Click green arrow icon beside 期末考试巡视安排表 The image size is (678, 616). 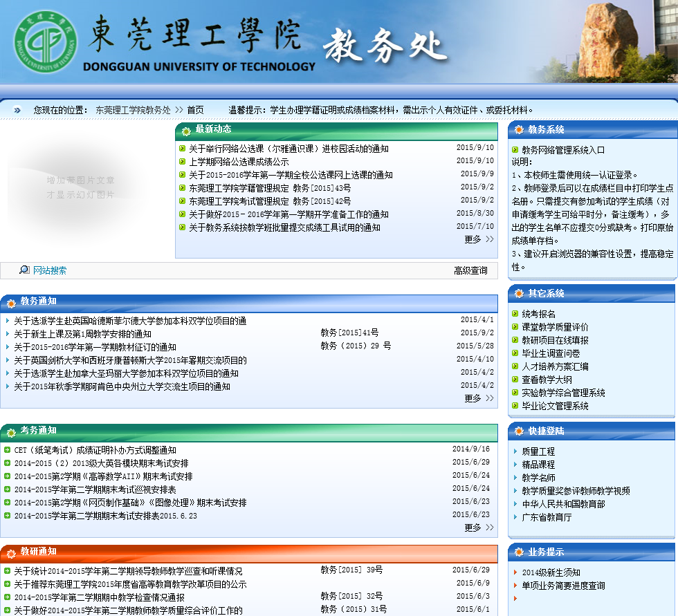coord(8,489)
